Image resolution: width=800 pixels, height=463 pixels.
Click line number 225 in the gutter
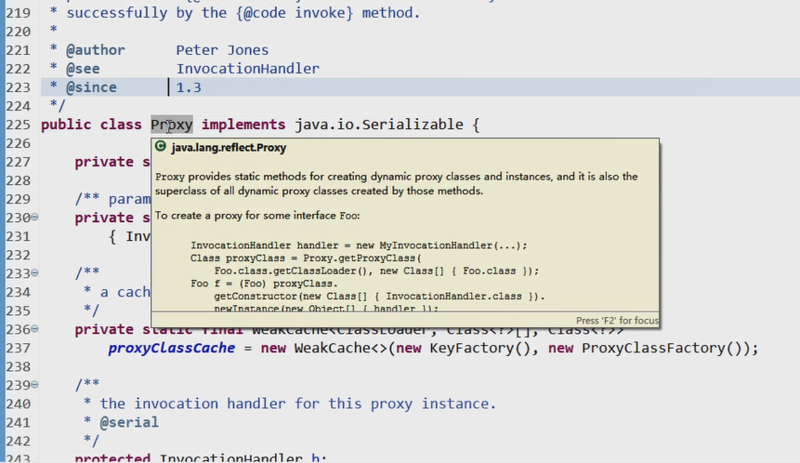(x=18, y=125)
